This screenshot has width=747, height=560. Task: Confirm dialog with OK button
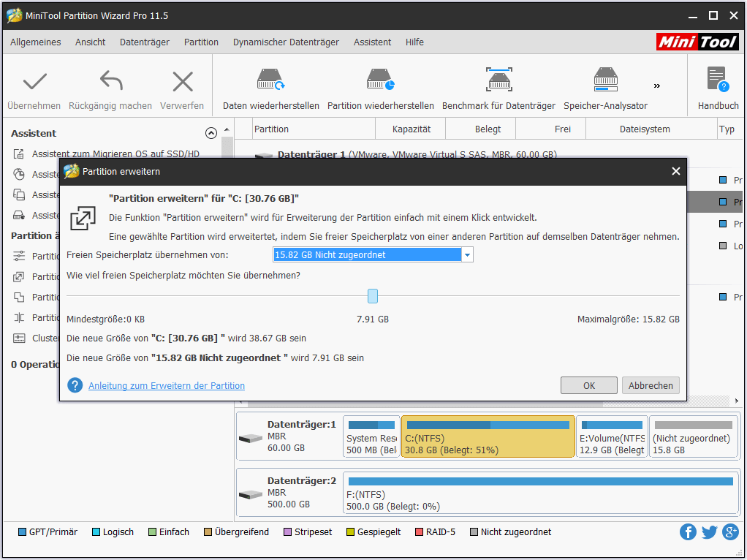589,385
